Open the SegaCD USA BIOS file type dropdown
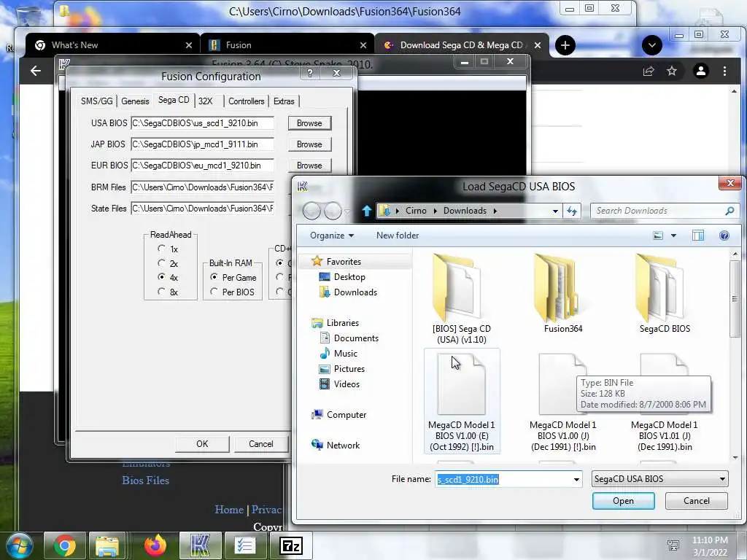Viewport: 747px width, 560px height. click(x=659, y=479)
